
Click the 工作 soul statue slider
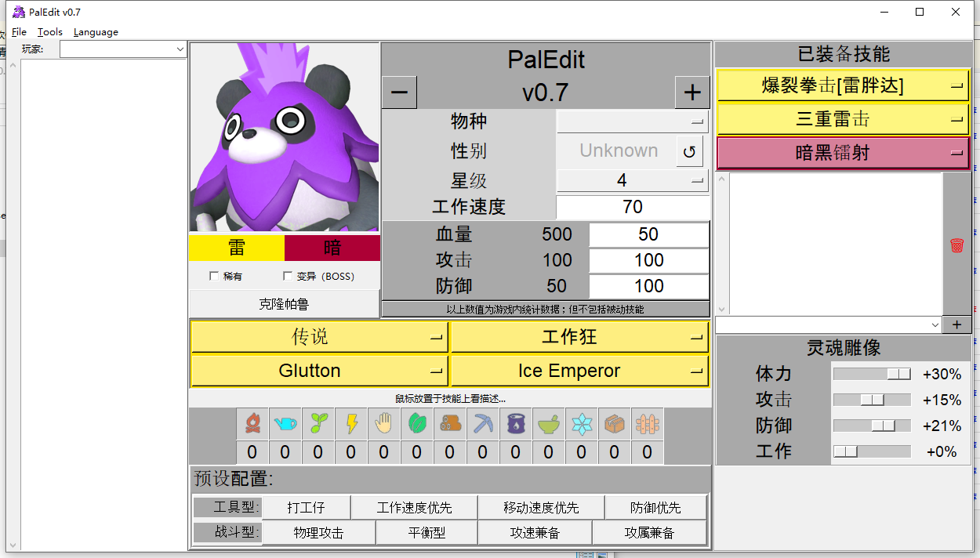(872, 451)
